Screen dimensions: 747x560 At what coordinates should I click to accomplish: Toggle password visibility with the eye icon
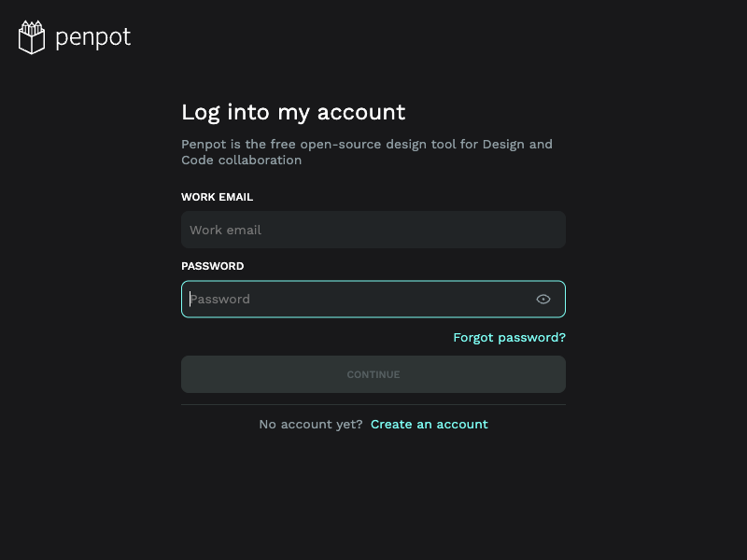tap(543, 299)
